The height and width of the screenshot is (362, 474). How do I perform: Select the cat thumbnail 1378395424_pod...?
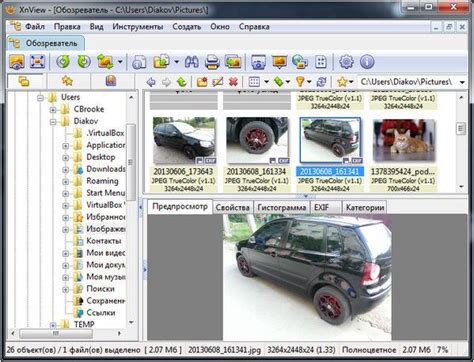click(x=403, y=141)
